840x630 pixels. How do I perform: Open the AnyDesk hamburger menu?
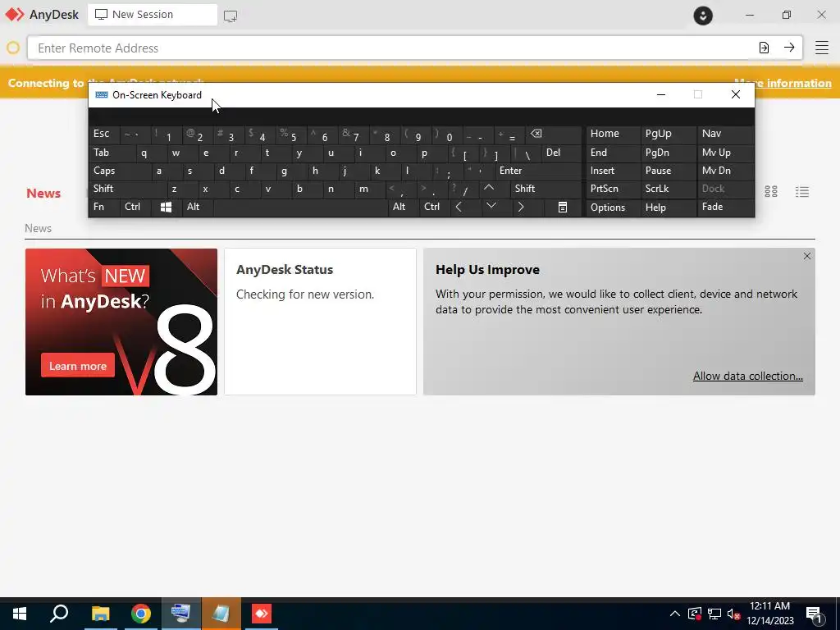coord(822,48)
